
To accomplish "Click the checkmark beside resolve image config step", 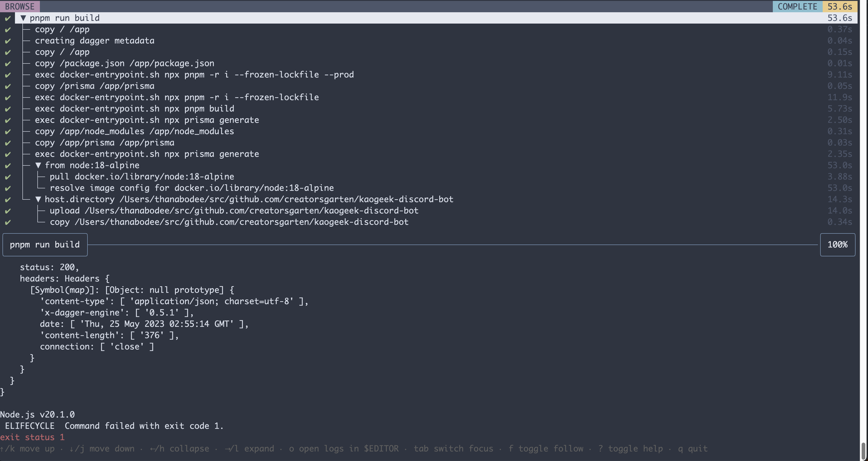I will (7, 188).
